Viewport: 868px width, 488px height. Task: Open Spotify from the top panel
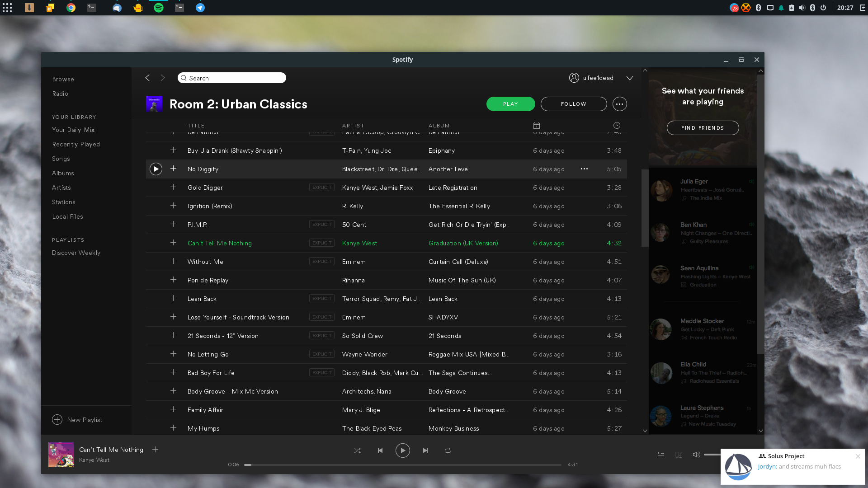(x=159, y=8)
